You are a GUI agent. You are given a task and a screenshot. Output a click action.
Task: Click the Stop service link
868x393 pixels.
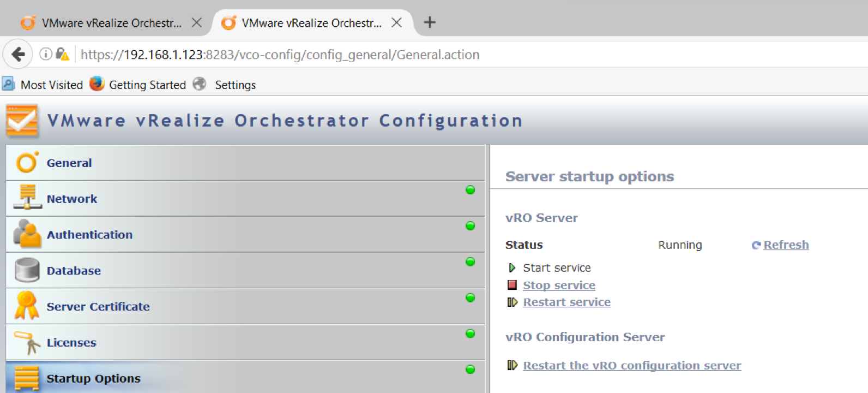pos(559,285)
